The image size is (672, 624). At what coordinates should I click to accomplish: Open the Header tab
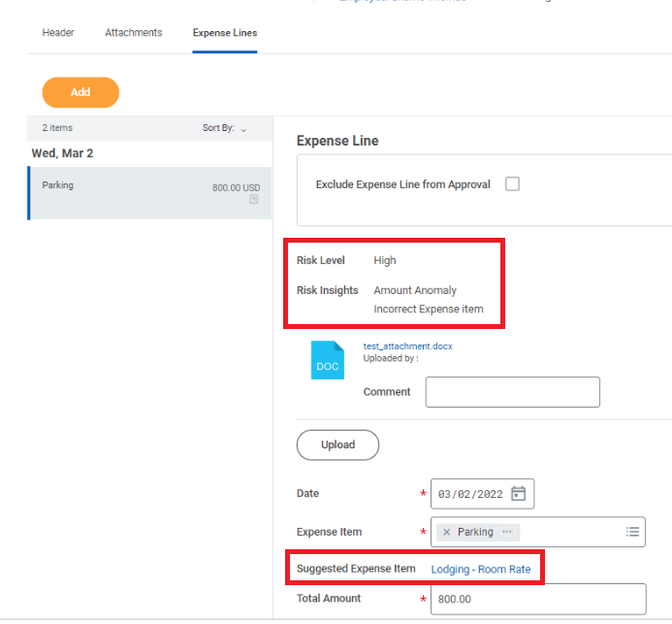coord(58,33)
